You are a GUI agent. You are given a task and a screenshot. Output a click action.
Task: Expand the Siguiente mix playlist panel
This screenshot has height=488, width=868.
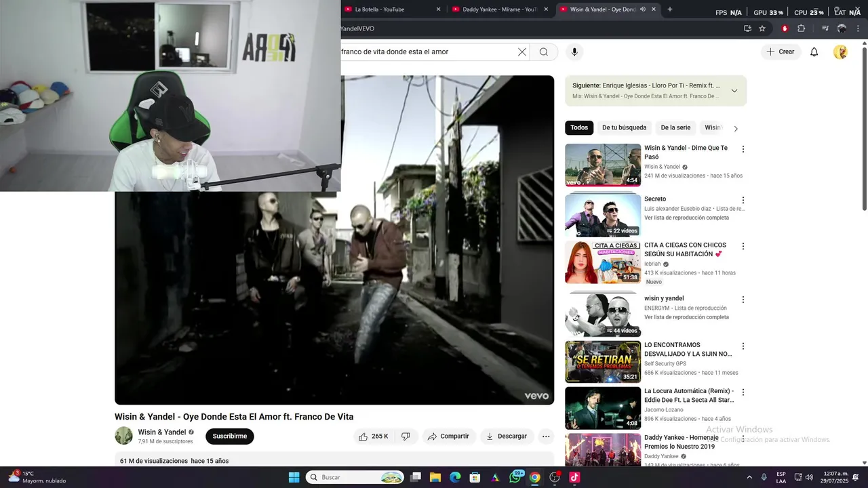coord(734,91)
